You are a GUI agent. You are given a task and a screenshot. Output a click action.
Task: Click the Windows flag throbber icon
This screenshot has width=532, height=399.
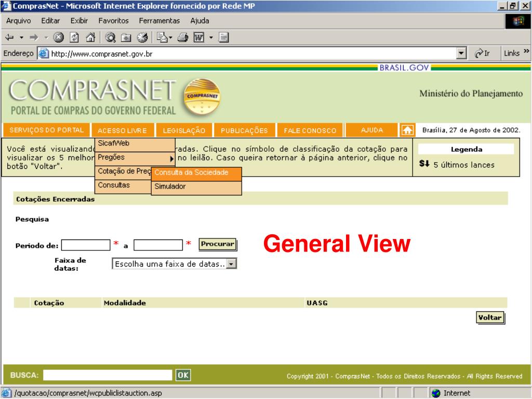(x=518, y=21)
